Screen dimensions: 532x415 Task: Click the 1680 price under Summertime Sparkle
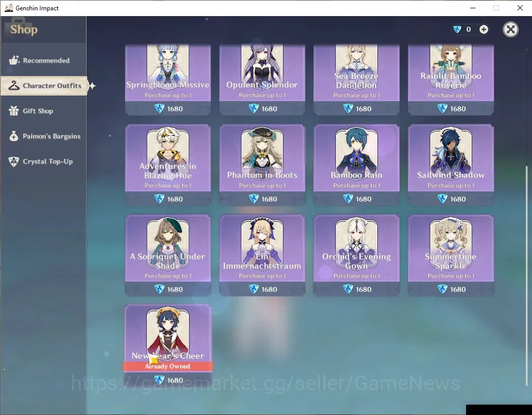pos(451,289)
